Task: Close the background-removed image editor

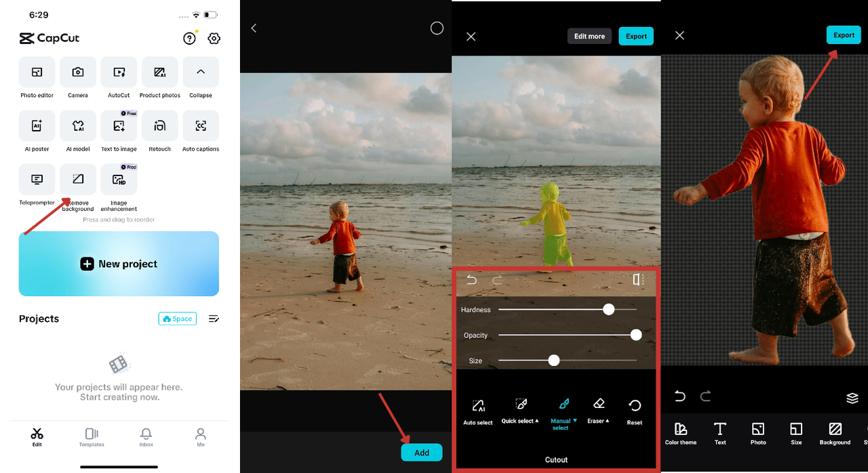Action: click(679, 35)
